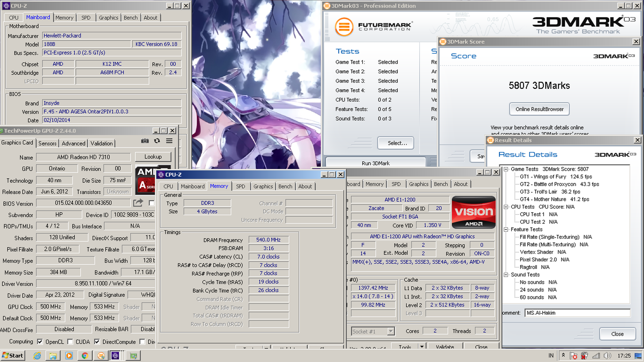This screenshot has height=362, width=644.
Task: Select the Ragtroll result row
Action: pos(535,267)
